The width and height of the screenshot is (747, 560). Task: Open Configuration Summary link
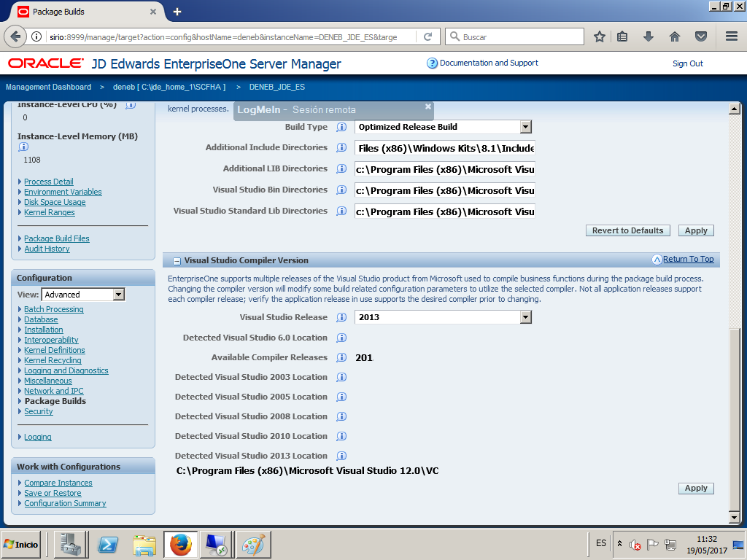65,503
